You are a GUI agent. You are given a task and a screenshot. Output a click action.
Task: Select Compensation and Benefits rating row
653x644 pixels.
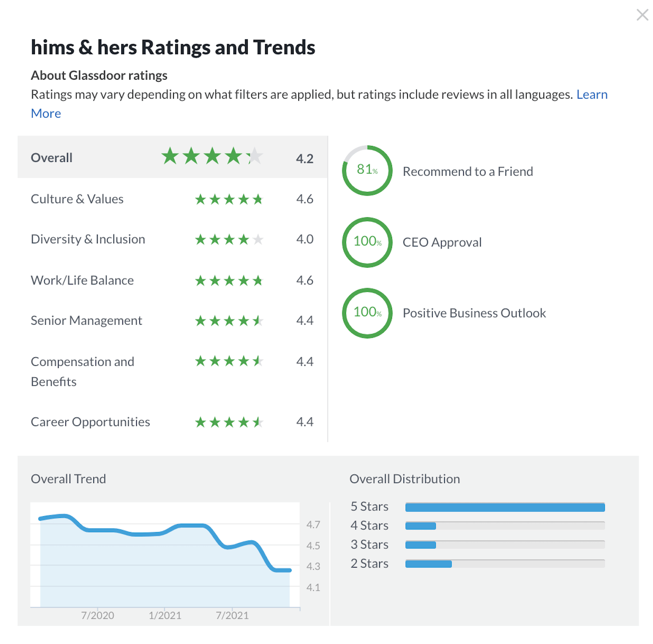tap(173, 371)
